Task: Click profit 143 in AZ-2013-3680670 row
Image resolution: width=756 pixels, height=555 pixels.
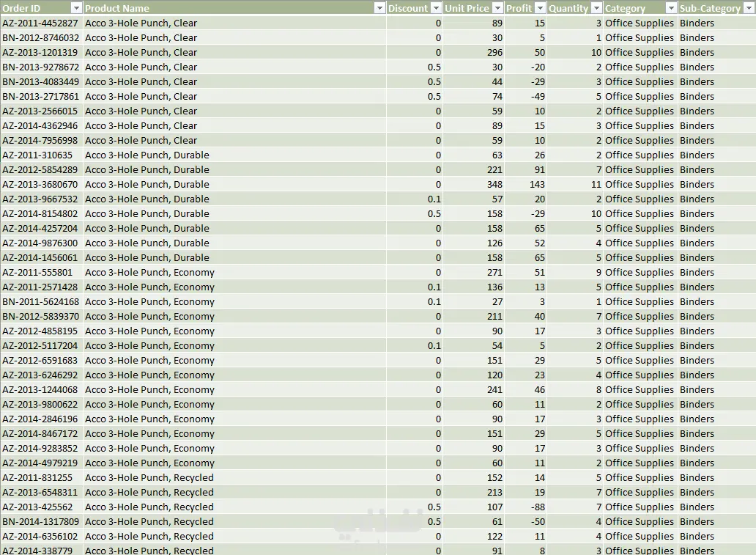Action: (537, 184)
